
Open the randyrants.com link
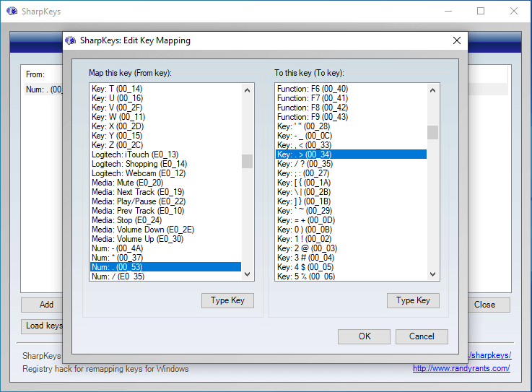click(x=461, y=368)
